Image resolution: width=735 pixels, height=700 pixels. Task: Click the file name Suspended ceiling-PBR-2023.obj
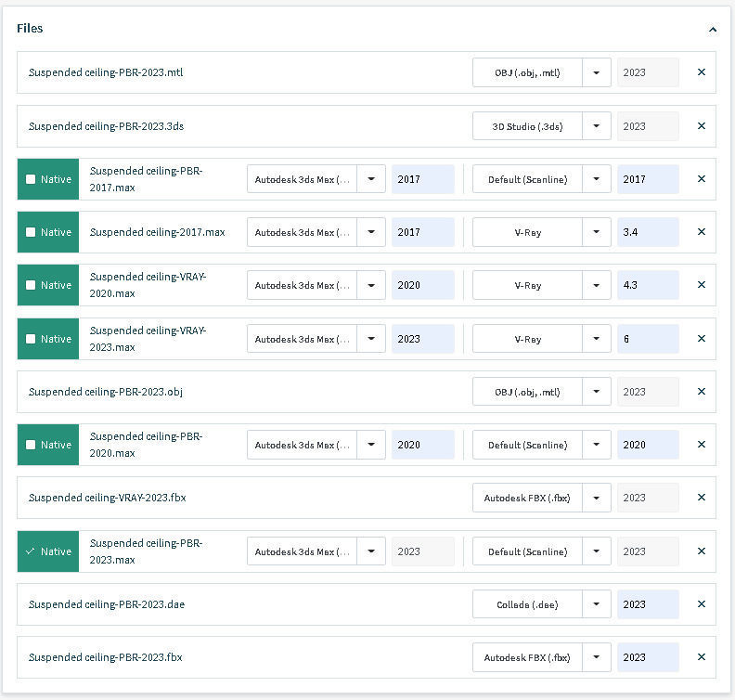[106, 392]
